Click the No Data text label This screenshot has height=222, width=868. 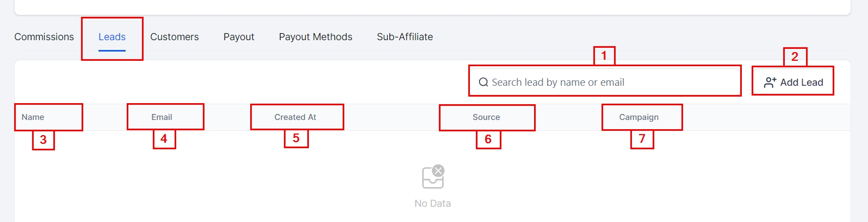click(432, 204)
